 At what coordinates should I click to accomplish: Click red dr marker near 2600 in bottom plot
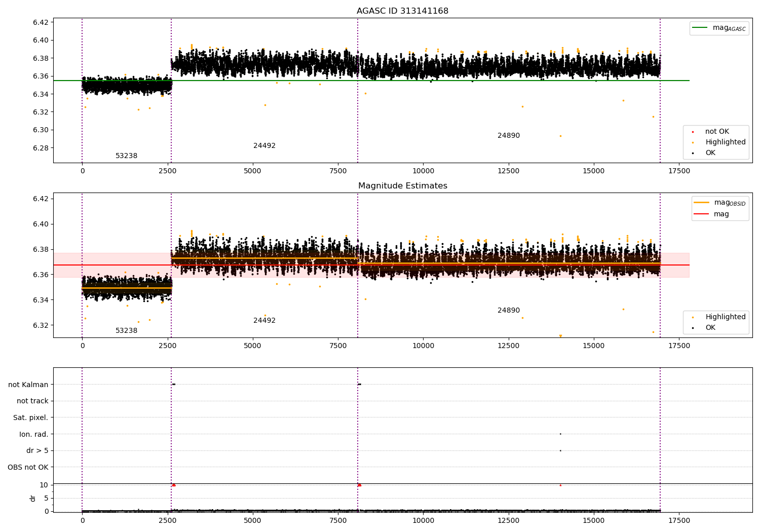coord(174,485)
